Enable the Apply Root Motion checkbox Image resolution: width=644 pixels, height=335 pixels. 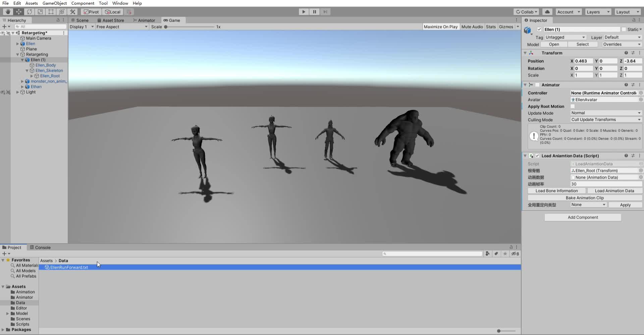pyautogui.click(x=573, y=107)
